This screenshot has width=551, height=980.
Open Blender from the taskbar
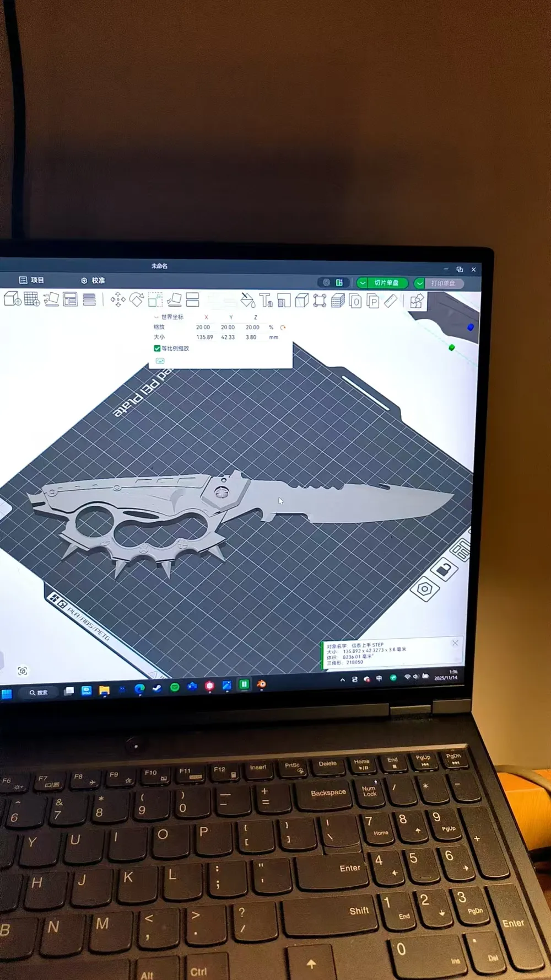(261, 684)
